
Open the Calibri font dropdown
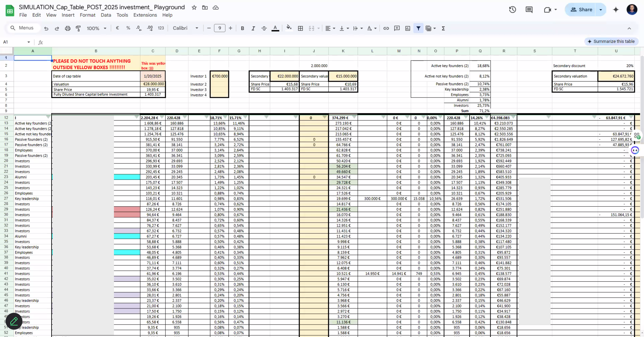pos(185,28)
